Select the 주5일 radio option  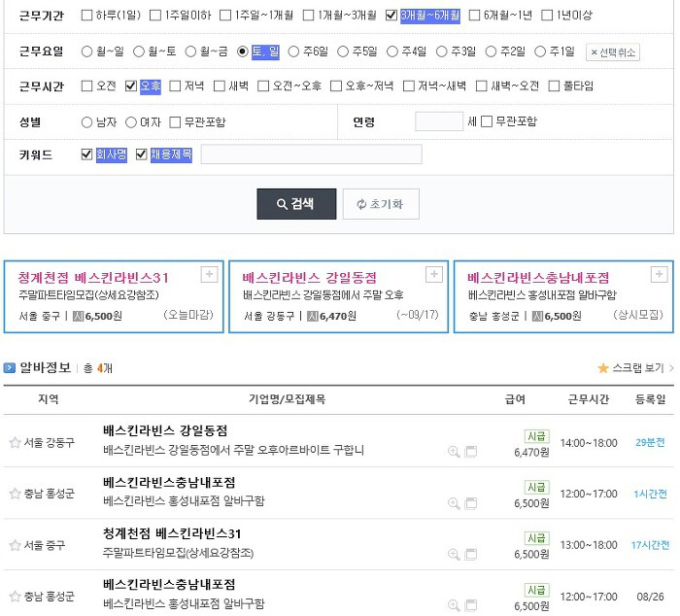pos(343,51)
